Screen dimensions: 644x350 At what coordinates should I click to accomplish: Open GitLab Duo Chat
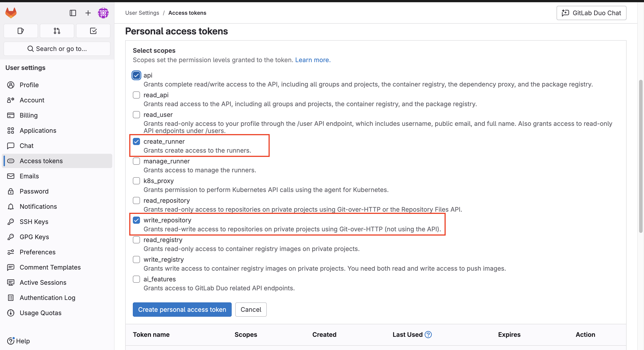click(x=591, y=13)
